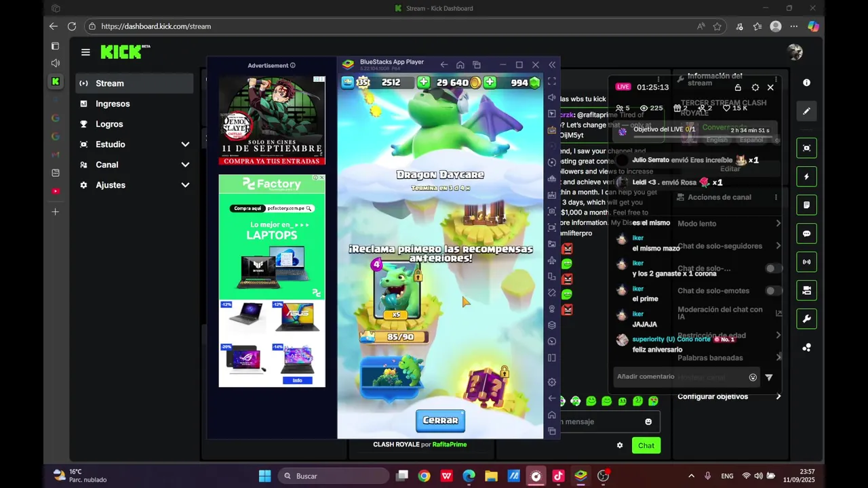The height and width of the screenshot is (488, 868).
Task: Click BlueStacks fullscreen icon in side toolbar
Action: 552,81
